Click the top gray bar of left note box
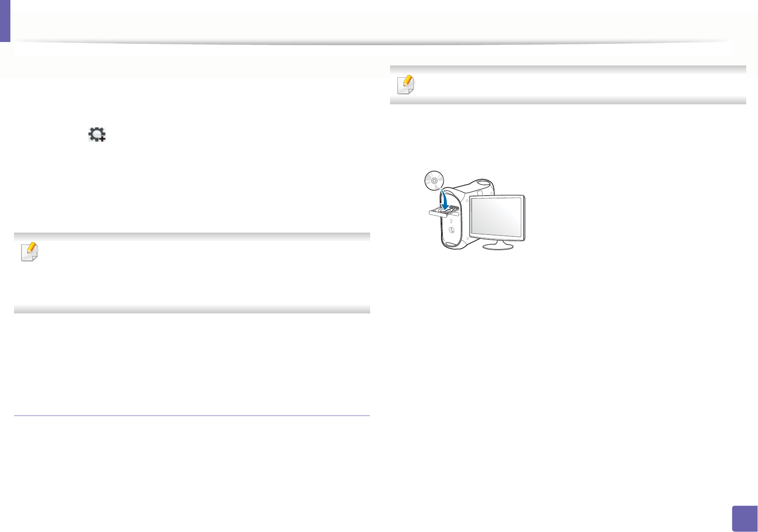 [192, 237]
